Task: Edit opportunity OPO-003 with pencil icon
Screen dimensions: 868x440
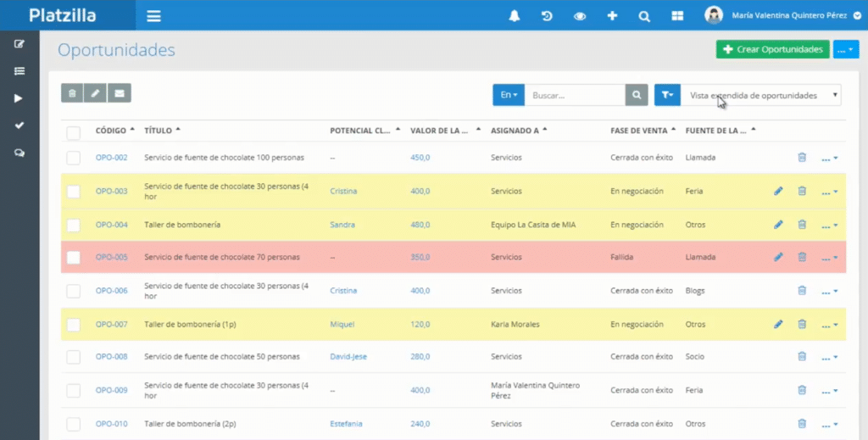Action: tap(778, 192)
